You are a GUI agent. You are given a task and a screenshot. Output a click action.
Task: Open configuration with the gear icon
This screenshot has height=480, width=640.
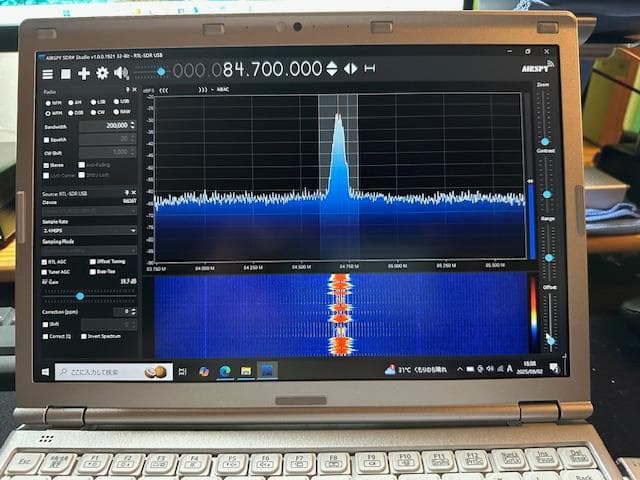(102, 73)
